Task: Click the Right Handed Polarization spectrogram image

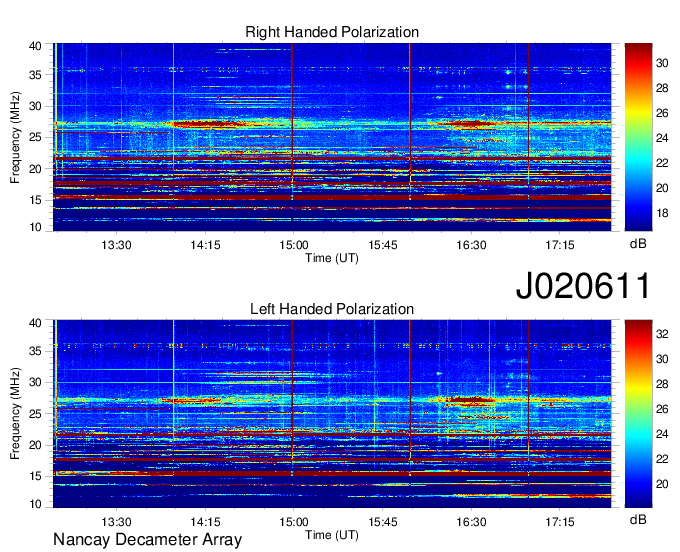Action: 332,137
